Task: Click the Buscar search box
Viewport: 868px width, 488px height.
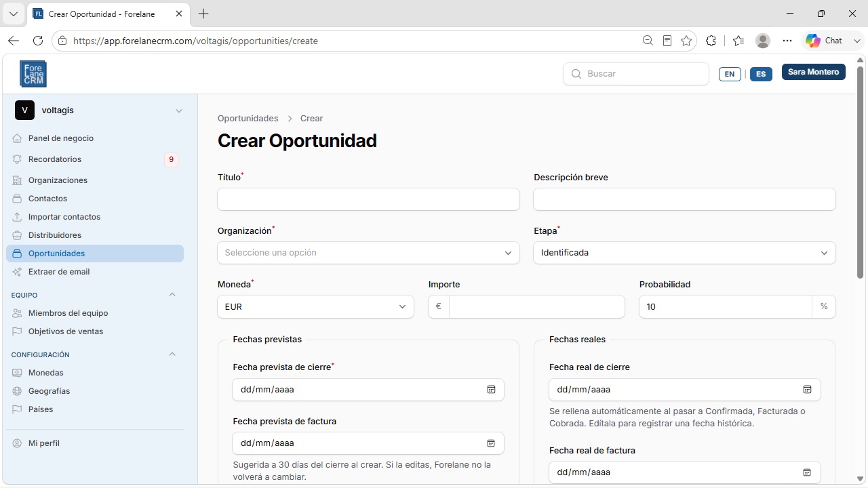Action: pos(636,74)
